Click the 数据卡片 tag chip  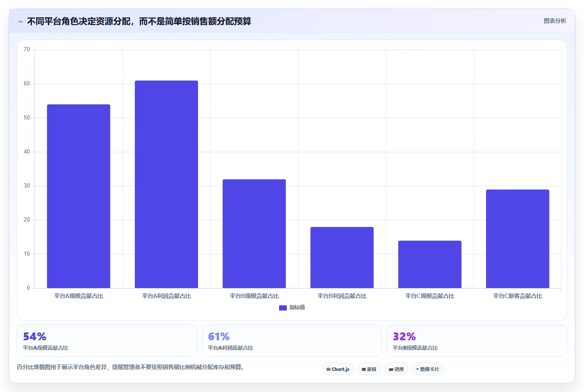427,369
